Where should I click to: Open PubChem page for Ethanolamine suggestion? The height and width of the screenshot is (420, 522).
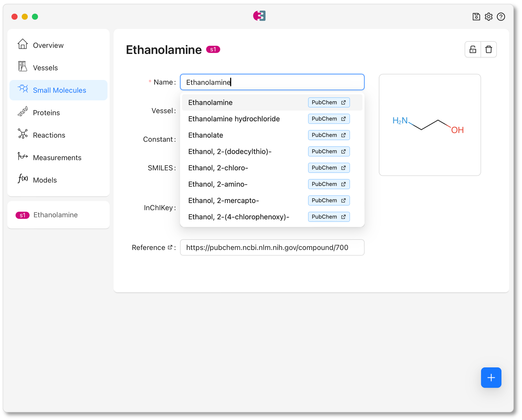[329, 102]
